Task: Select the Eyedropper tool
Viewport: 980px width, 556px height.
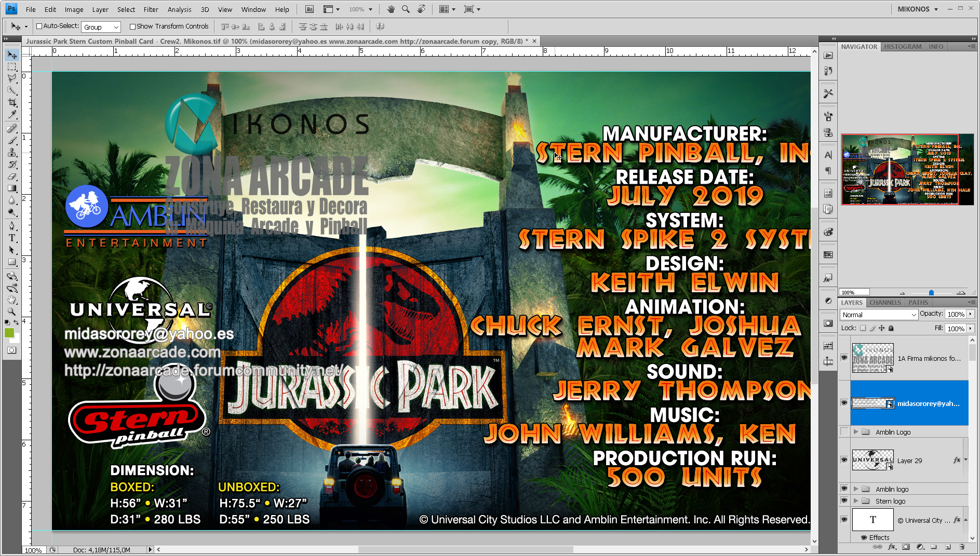Action: point(12,114)
